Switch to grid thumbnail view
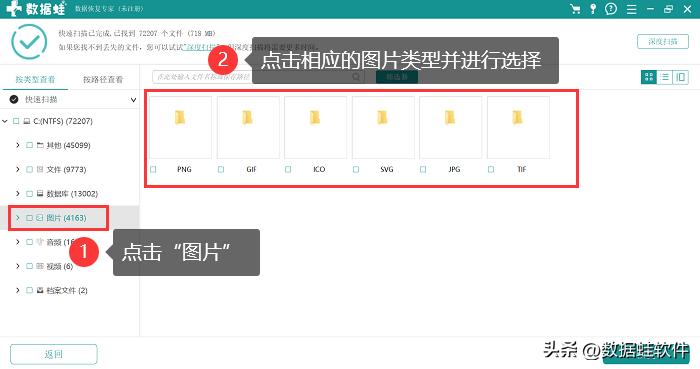Screen dimensions: 700x369 649,77
